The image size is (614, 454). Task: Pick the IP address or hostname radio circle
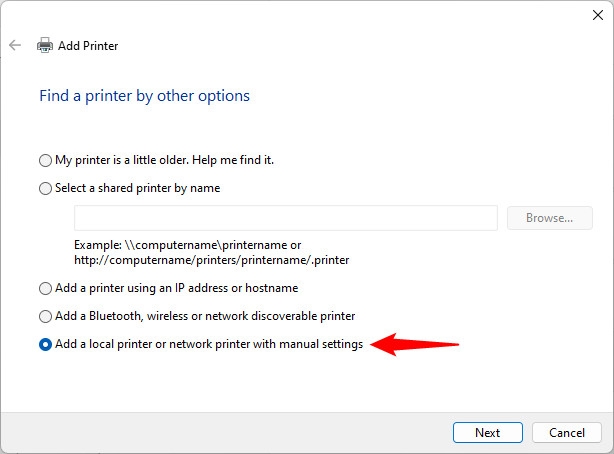coord(45,288)
